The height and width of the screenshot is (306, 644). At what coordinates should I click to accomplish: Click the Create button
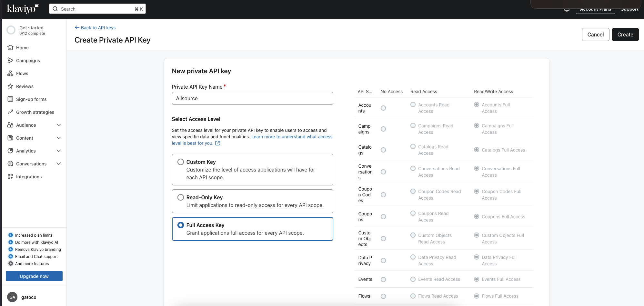pos(625,35)
